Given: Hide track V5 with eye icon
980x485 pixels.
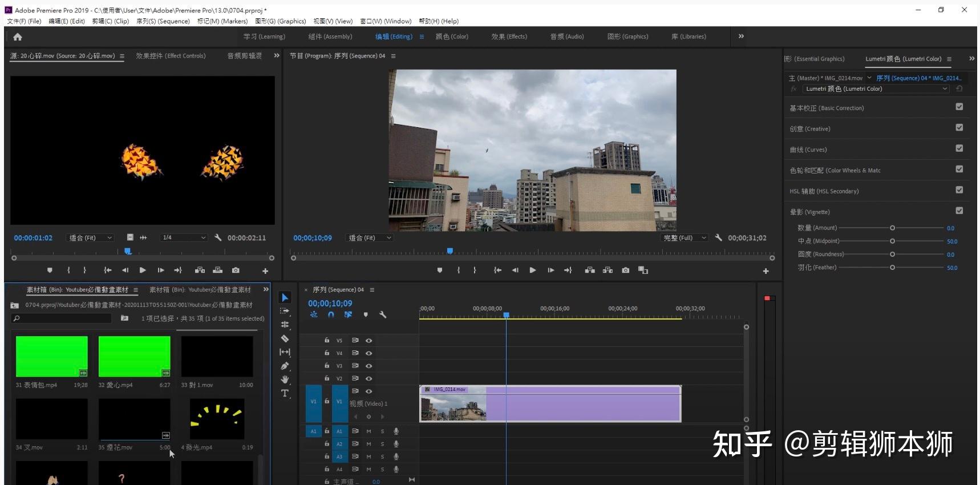Looking at the screenshot, I should (x=369, y=341).
